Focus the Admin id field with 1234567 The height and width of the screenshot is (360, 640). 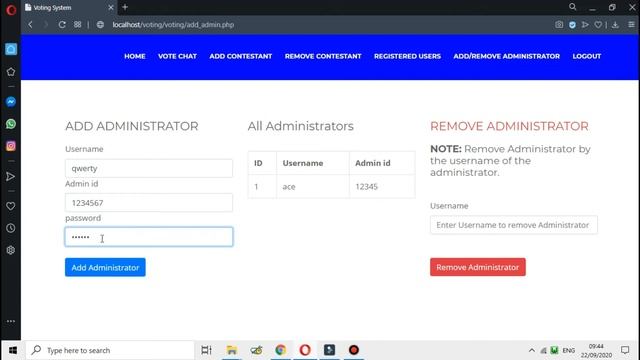click(149, 202)
